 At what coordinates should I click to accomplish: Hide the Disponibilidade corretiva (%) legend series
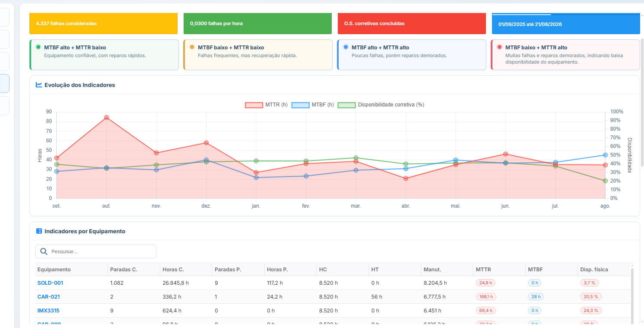pos(381,105)
